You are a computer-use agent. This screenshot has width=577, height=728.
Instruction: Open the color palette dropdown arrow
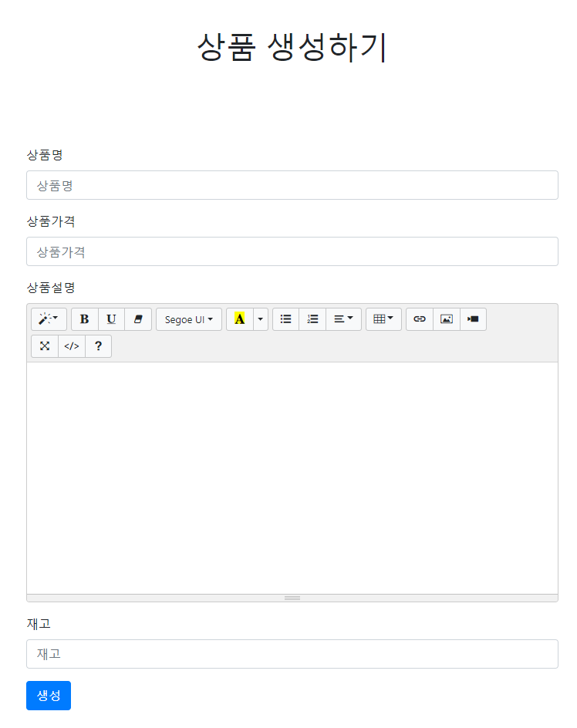(261, 319)
